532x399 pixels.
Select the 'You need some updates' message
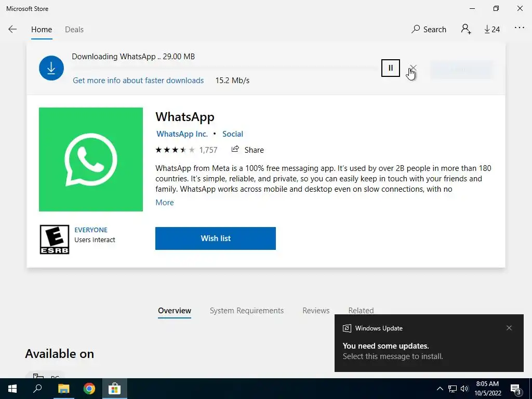386,346
